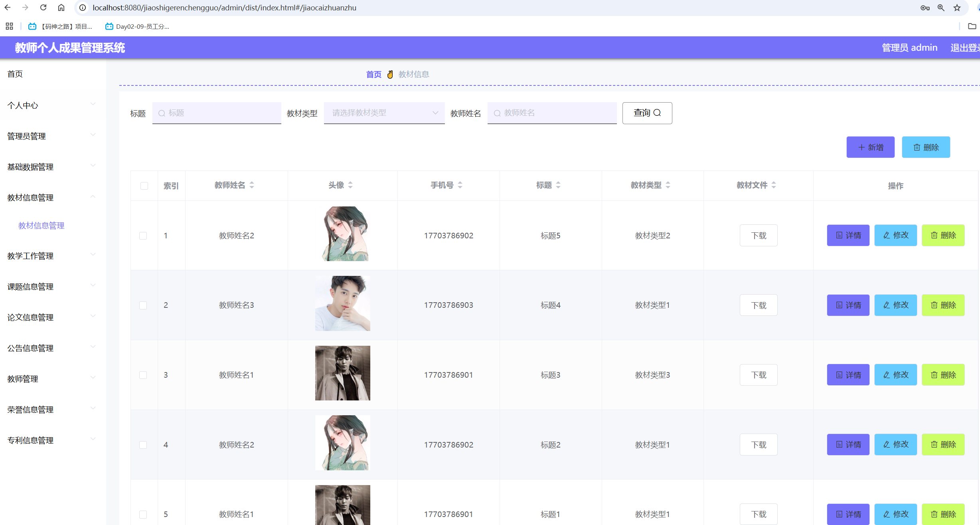Sort by 教材文件 column arrows
Image resolution: width=980 pixels, height=525 pixels.
click(x=774, y=185)
